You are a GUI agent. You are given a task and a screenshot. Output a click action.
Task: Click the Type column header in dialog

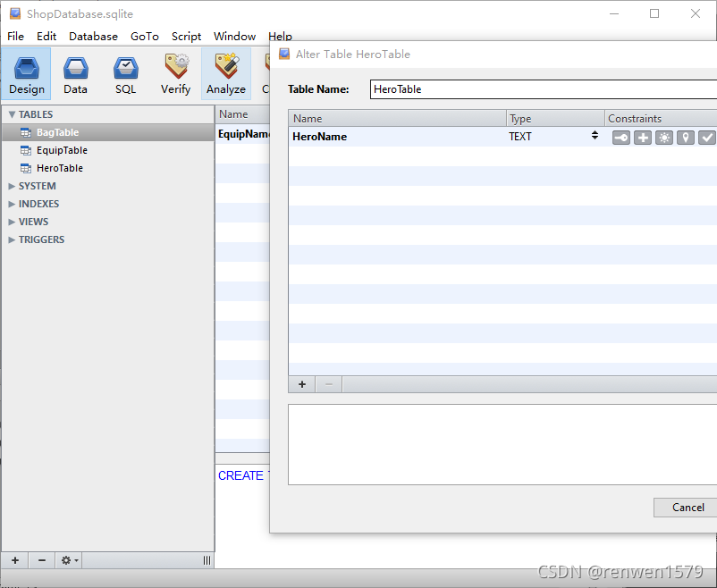click(555, 119)
